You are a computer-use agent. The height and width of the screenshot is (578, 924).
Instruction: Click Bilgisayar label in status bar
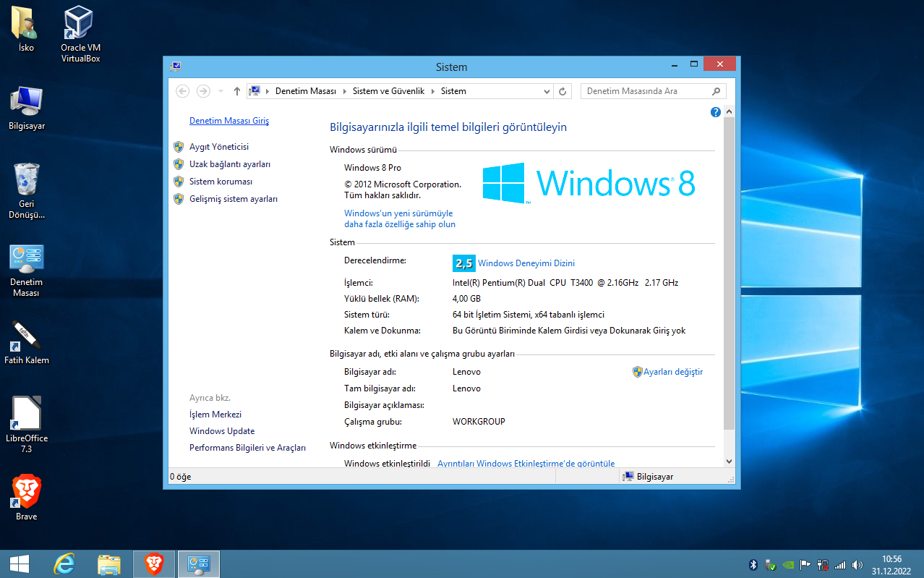pos(654,477)
